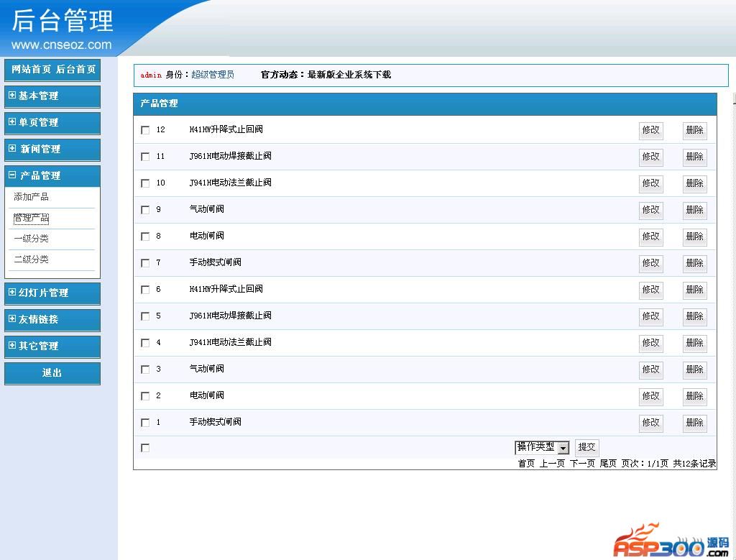736x560 pixels.
Task: Go to 首页 in the pagination
Action: coord(526,464)
